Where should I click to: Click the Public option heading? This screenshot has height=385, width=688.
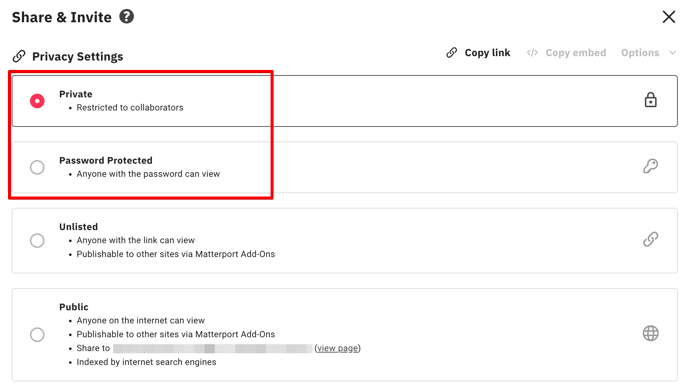pyautogui.click(x=74, y=307)
